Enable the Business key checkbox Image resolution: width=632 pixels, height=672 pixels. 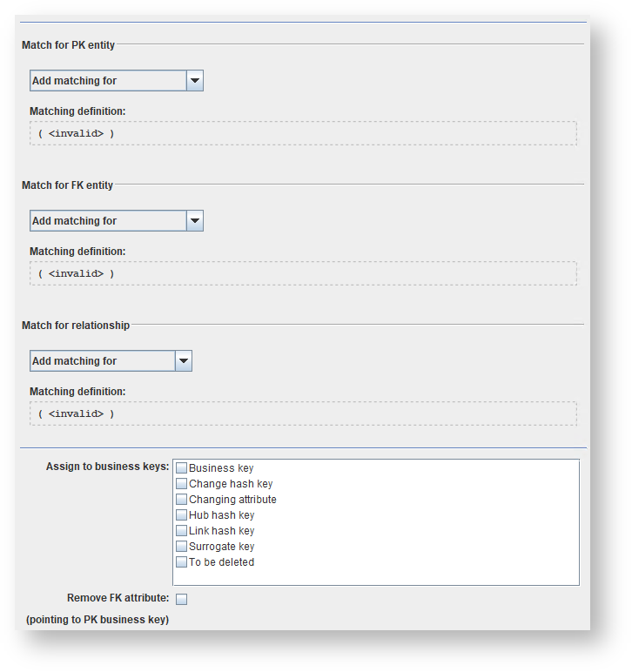pos(182,468)
